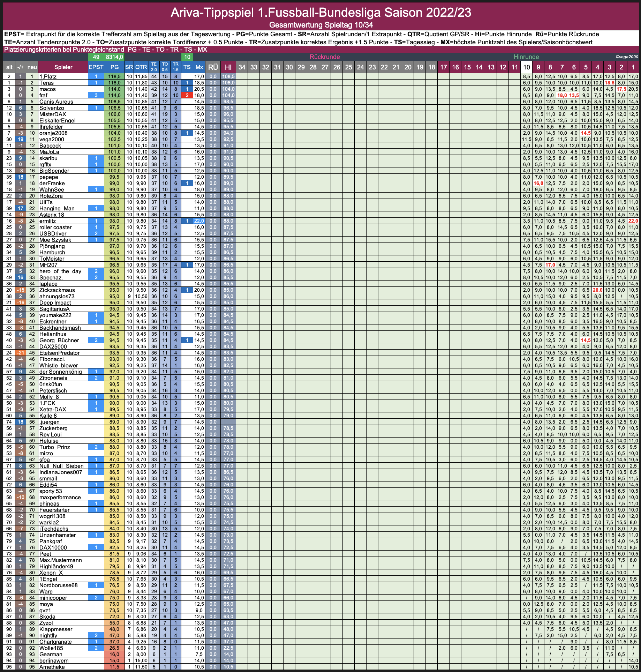Screen dimensions: 641x672
Task: Click player name 'Nordborusse68'
Action: point(58,585)
